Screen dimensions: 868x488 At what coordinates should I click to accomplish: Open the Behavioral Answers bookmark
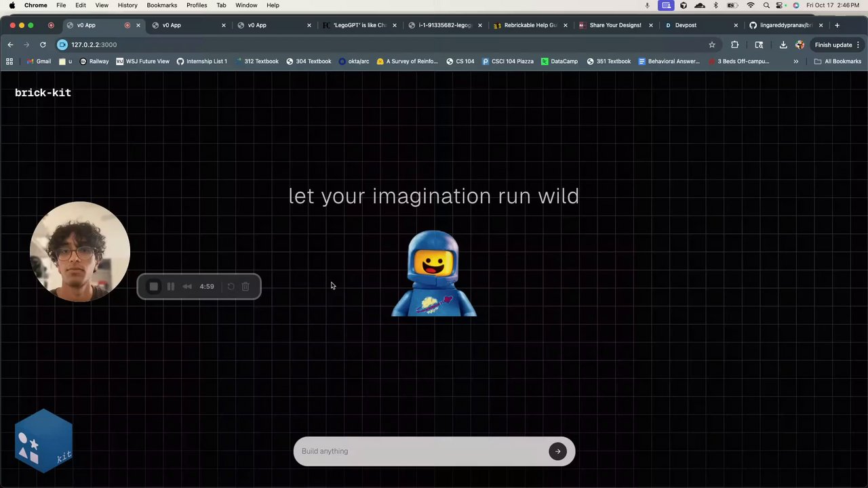(x=669, y=61)
